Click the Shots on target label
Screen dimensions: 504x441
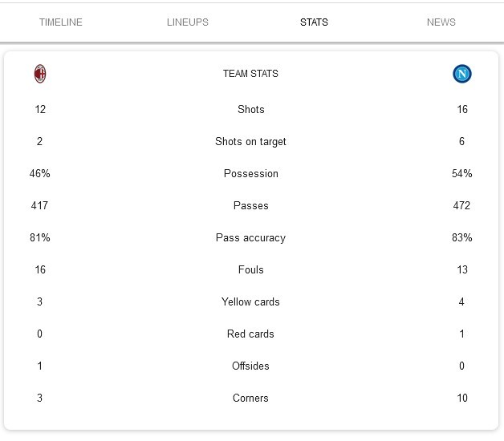[250, 141]
